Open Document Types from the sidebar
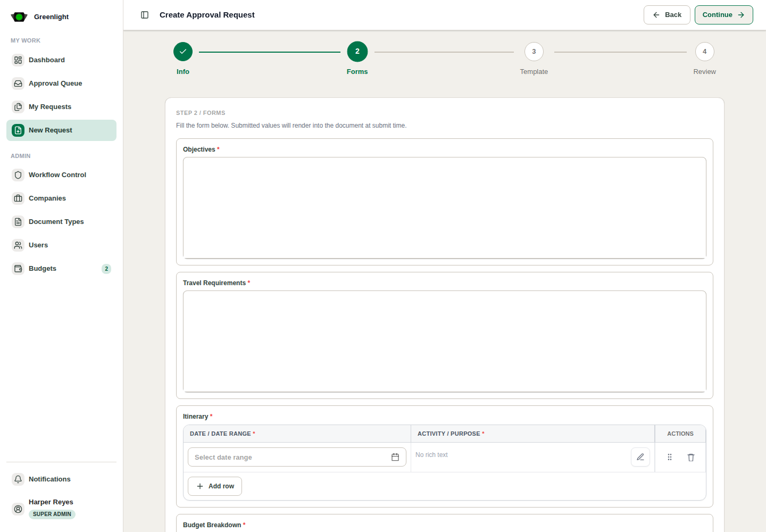766x532 pixels. tap(61, 222)
